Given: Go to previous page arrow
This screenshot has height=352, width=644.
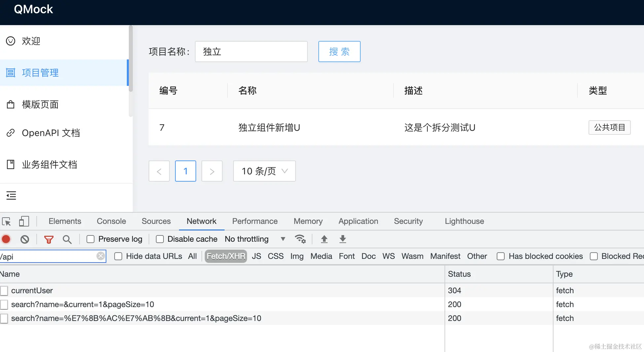Looking at the screenshot, I should (x=159, y=171).
